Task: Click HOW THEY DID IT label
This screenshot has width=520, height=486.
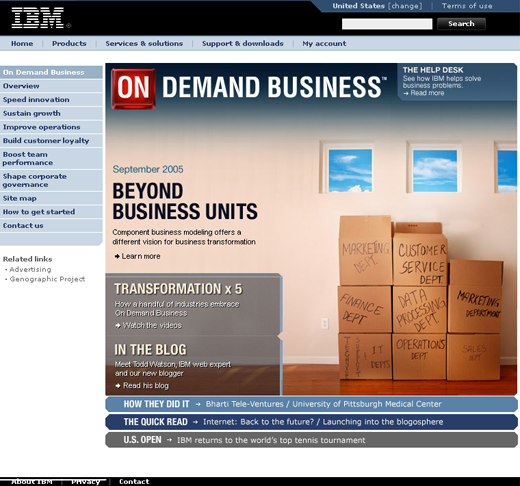Action: [x=156, y=404]
